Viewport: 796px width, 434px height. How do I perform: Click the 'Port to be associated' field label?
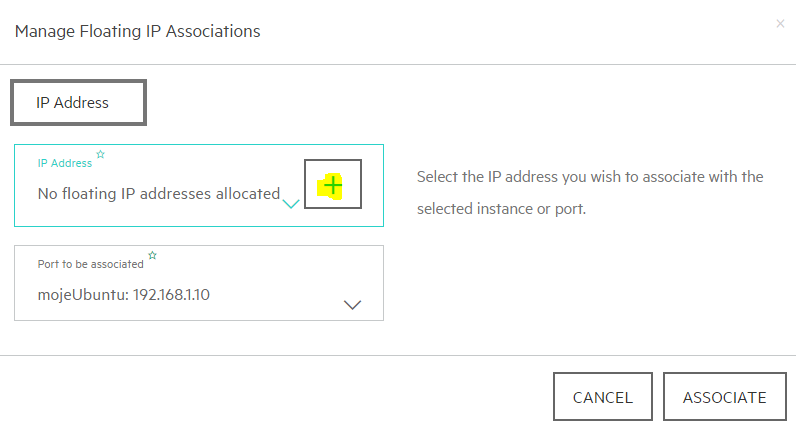pos(90,264)
